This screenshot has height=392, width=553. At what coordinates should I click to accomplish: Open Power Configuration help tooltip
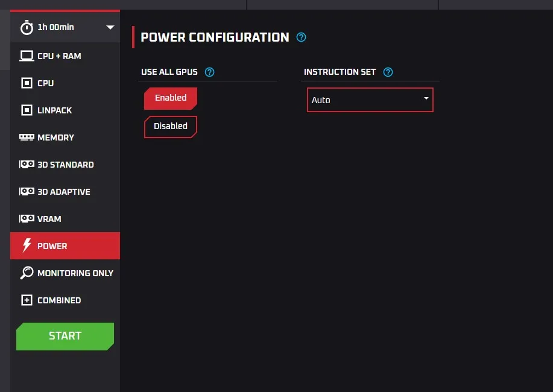coord(301,37)
